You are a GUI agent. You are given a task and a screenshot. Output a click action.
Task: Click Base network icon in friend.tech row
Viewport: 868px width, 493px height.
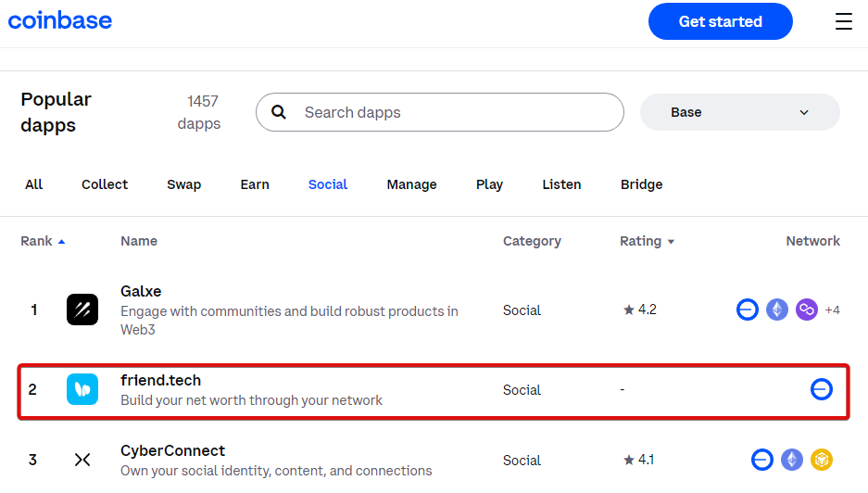(822, 389)
